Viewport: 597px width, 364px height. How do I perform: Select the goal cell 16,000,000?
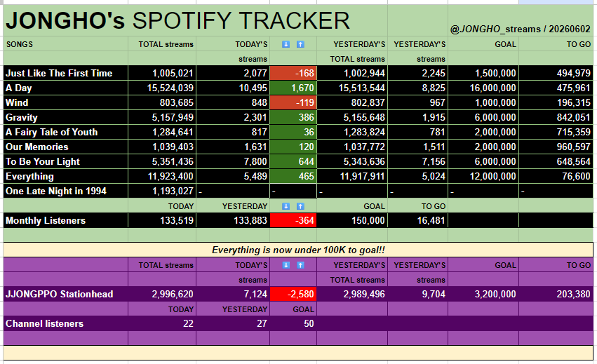(483, 88)
